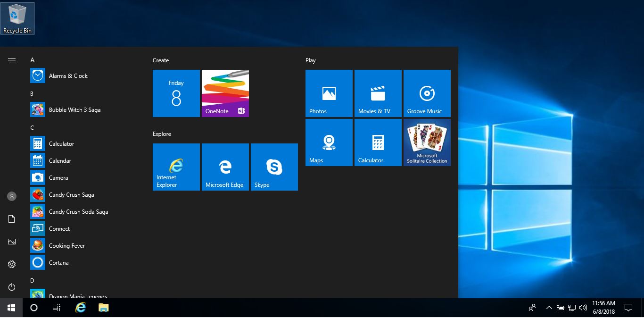Jump to letter D in app list

coord(32,281)
